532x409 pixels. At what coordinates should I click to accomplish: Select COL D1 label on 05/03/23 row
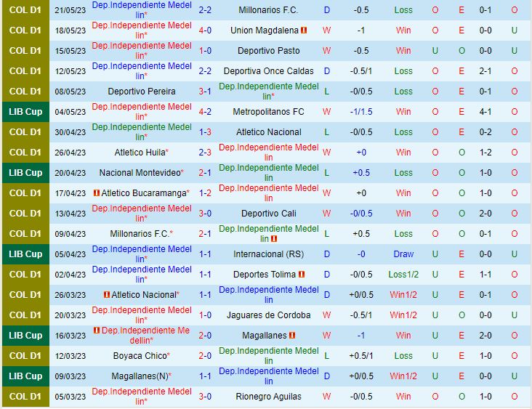(x=25, y=397)
